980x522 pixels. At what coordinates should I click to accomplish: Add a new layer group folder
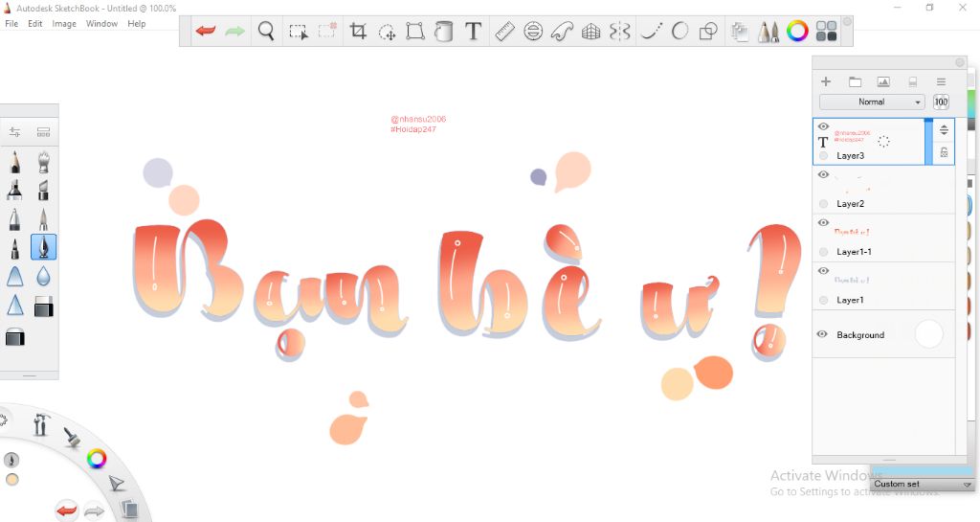(855, 82)
